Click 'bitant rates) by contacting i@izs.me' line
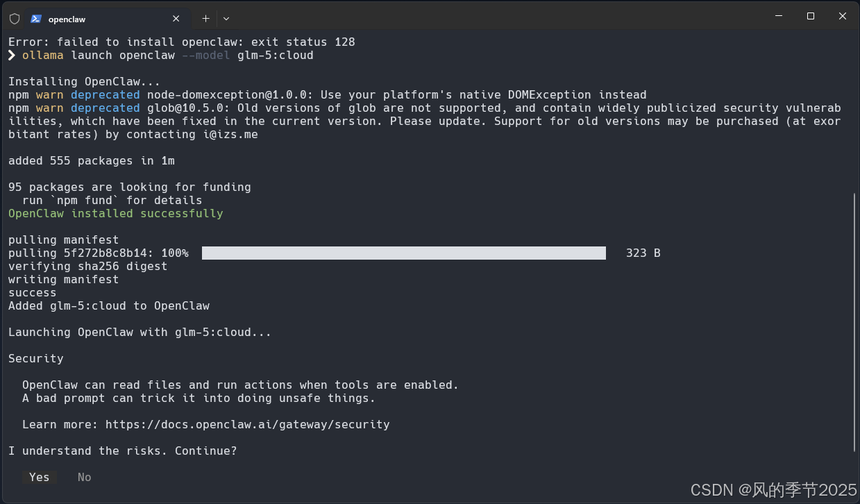Viewport: 860px width, 504px height. pyautogui.click(x=133, y=134)
